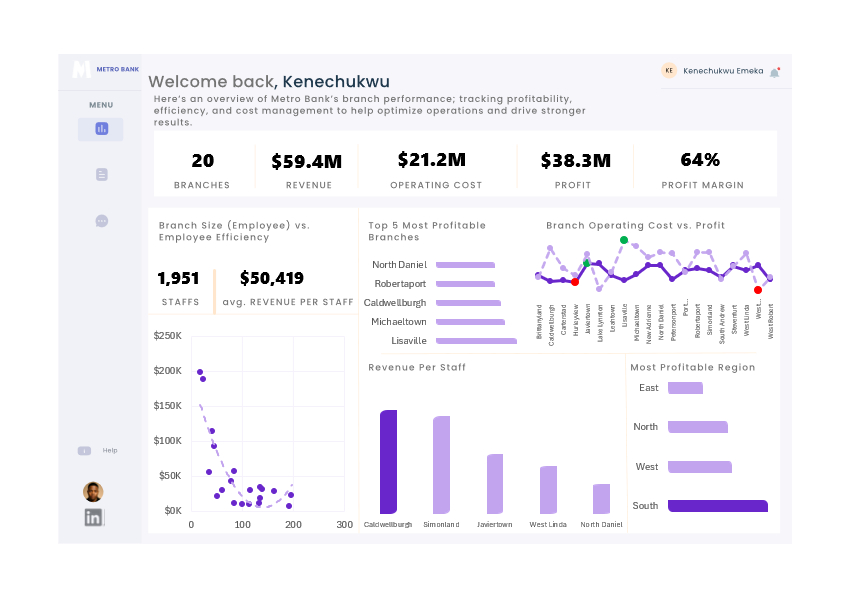Click the Javiertown revenue per staff column
The height and width of the screenshot is (600, 856).
point(495,484)
